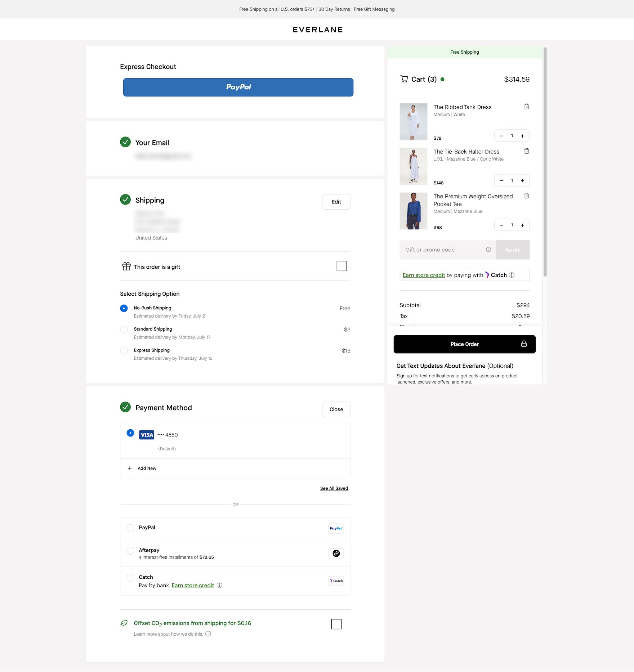634x672 pixels.
Task: Delete The Ribbed Tank Dress from cart
Action: (526, 107)
